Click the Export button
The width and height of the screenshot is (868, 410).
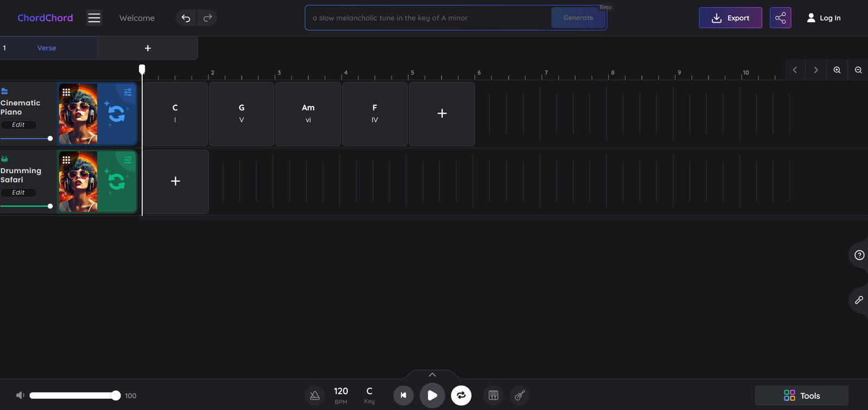730,18
